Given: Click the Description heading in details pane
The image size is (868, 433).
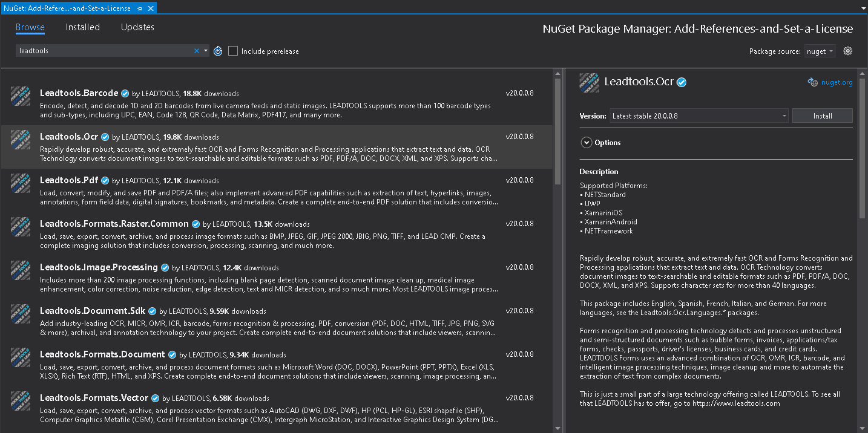Looking at the screenshot, I should point(599,172).
